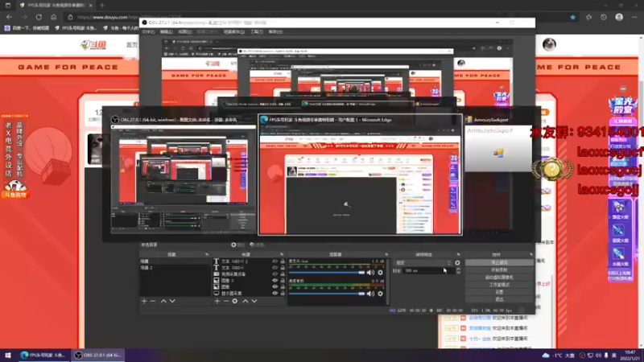Image resolution: width=644 pixels, height=362 pixels.
Task: Click the 退出 exit button in Controls
Action: (499, 299)
